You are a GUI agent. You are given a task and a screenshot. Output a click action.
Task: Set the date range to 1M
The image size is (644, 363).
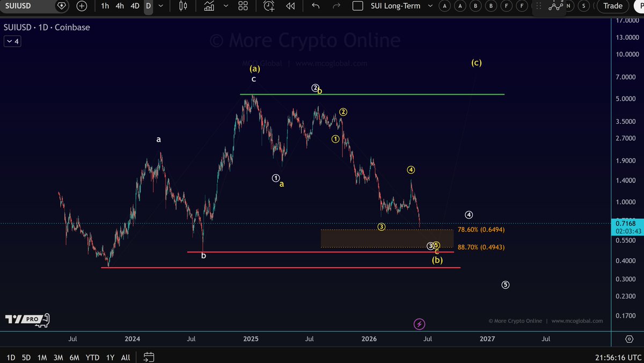click(x=42, y=357)
